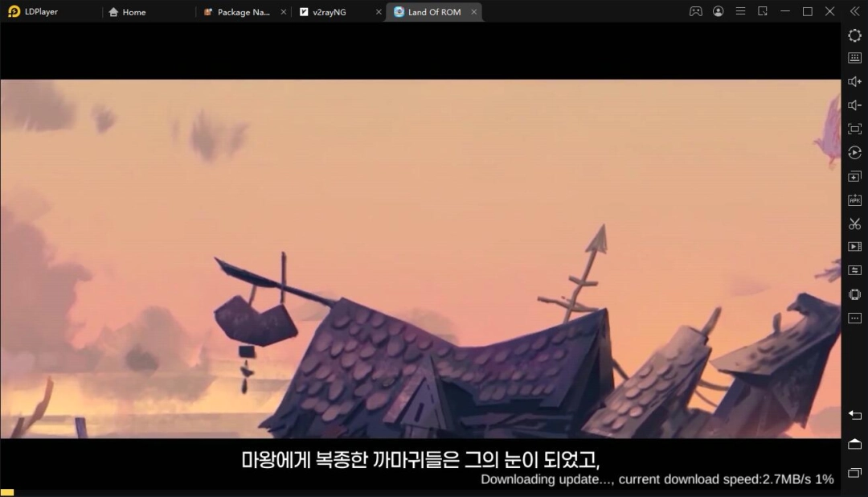Toggle the synchronizer tool icon
Viewport: 868px width, 497px height.
[x=854, y=270]
